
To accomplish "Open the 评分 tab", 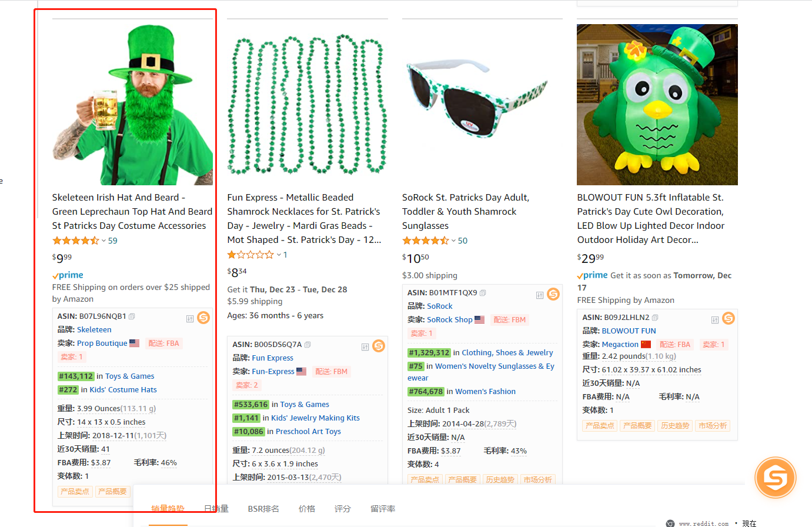I will click(x=343, y=509).
